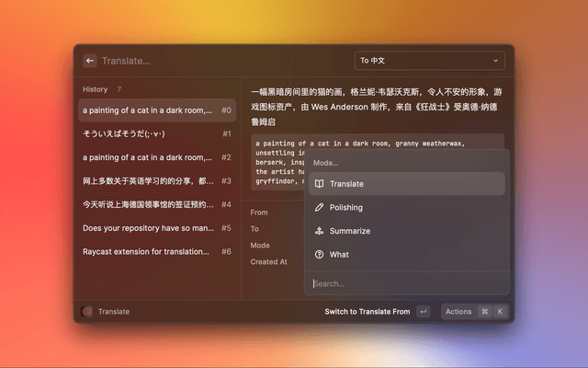Click Switch to Translate From
The width and height of the screenshot is (588, 368).
pyautogui.click(x=367, y=312)
